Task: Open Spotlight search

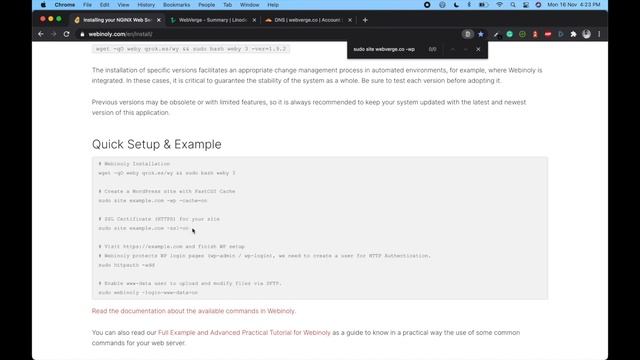Action: (513, 5)
